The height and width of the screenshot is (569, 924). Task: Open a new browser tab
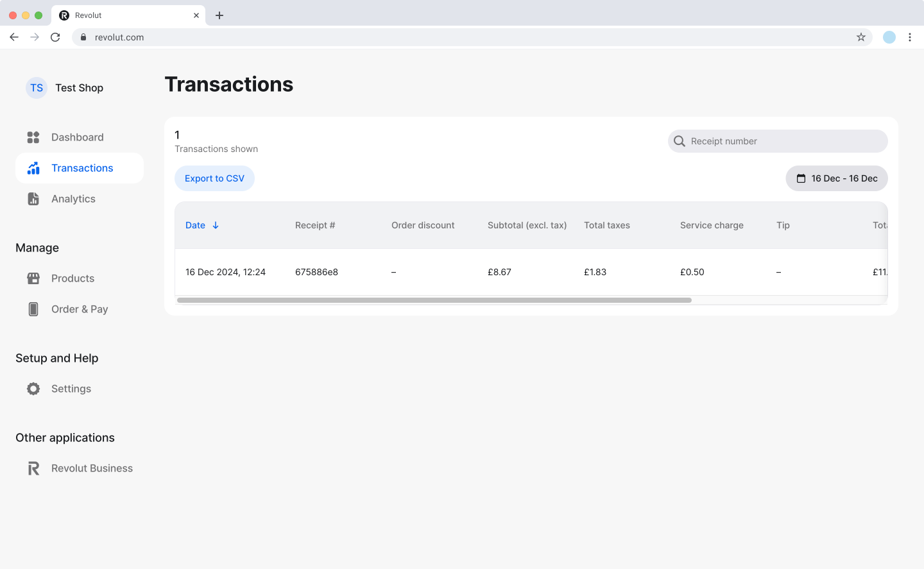tap(219, 15)
